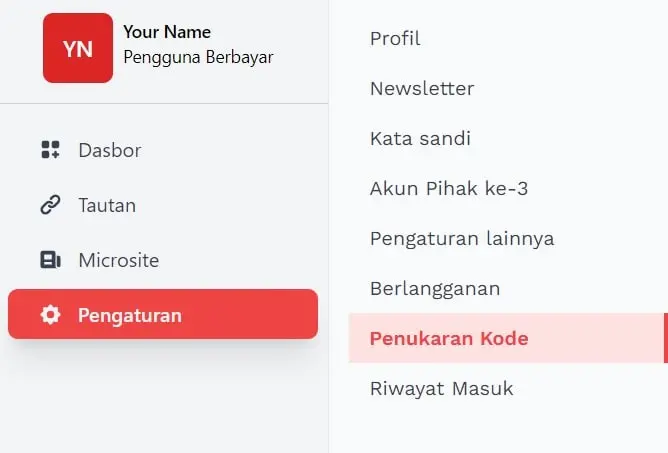This screenshot has width=668, height=453.
Task: Select the Penukaran Kode tab
Action: [x=448, y=339]
